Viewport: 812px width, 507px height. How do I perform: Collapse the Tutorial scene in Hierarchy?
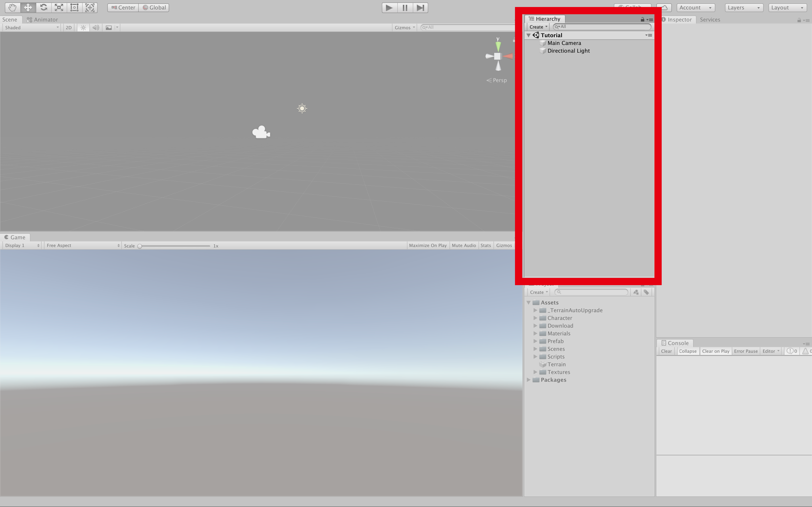click(529, 35)
